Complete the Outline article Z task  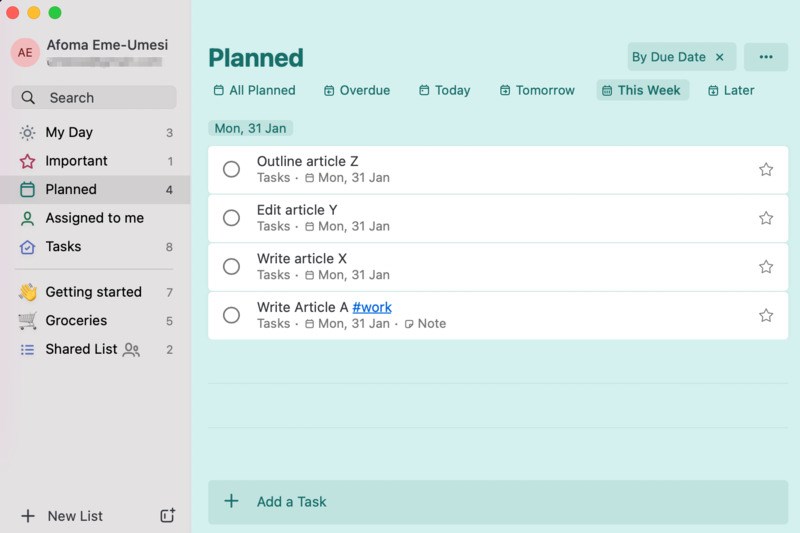pyautogui.click(x=231, y=169)
